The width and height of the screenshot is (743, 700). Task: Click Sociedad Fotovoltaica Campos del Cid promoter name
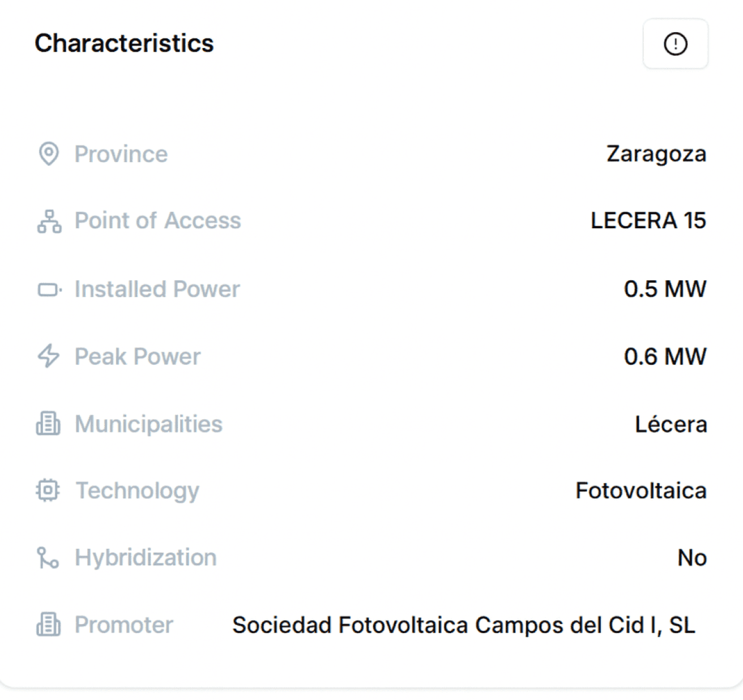point(463,625)
